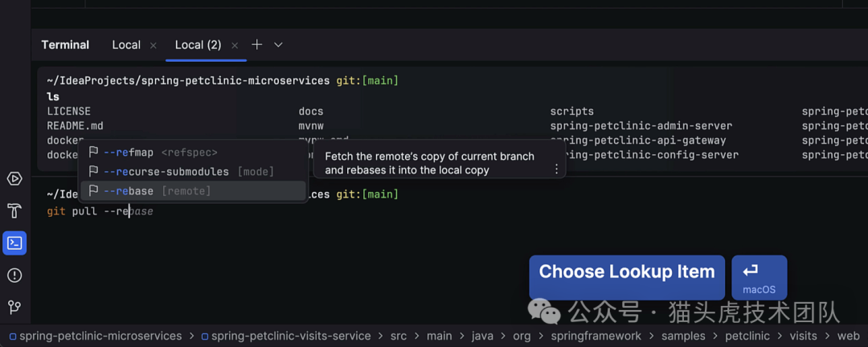Image resolution: width=868 pixels, height=347 pixels.
Task: Click the samples breadcrumb folder
Action: coord(683,337)
